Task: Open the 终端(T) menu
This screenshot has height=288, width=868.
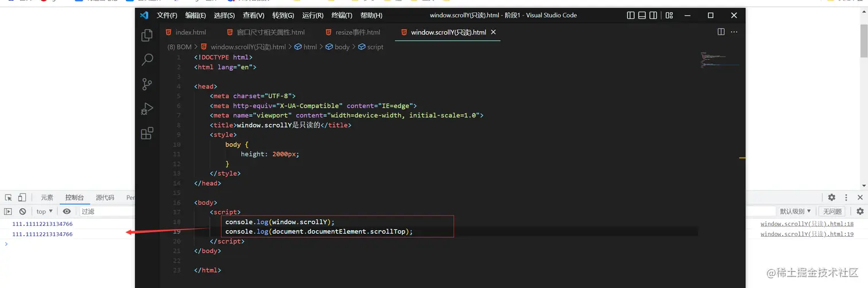Action: click(342, 16)
